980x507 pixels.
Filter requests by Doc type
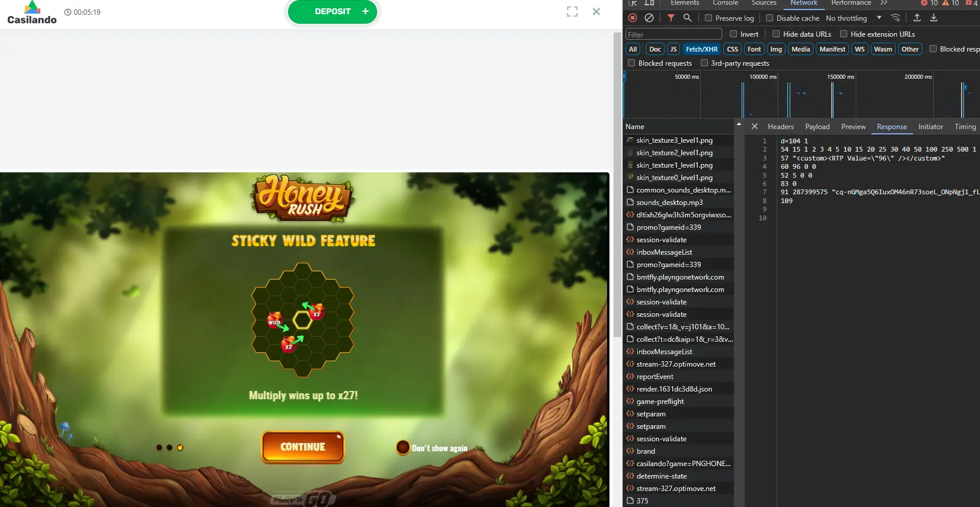(x=655, y=49)
